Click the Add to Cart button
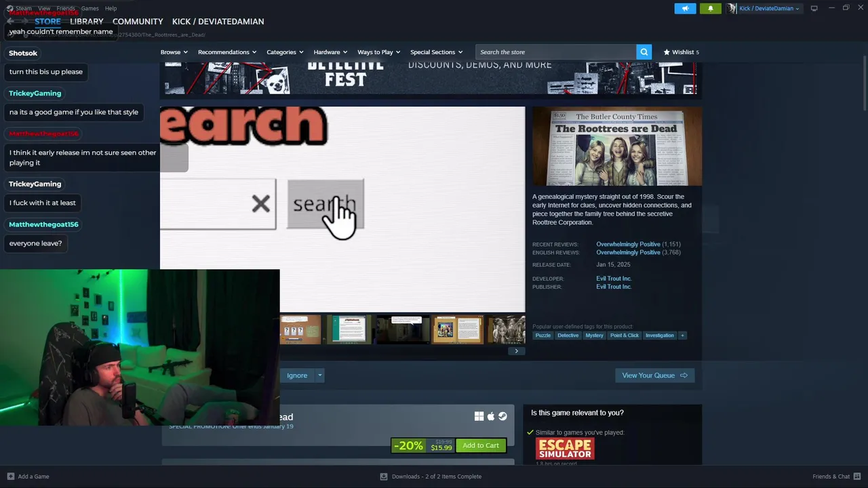 (481, 445)
